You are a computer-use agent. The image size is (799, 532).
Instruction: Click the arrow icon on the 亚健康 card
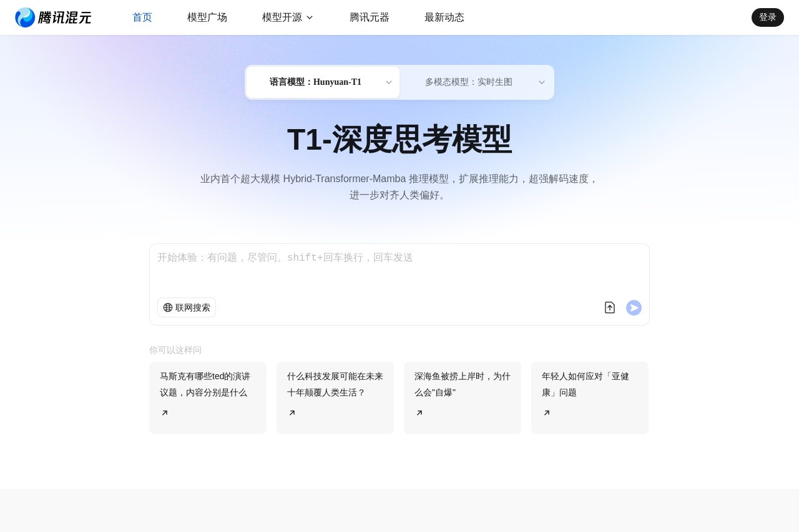point(547,412)
